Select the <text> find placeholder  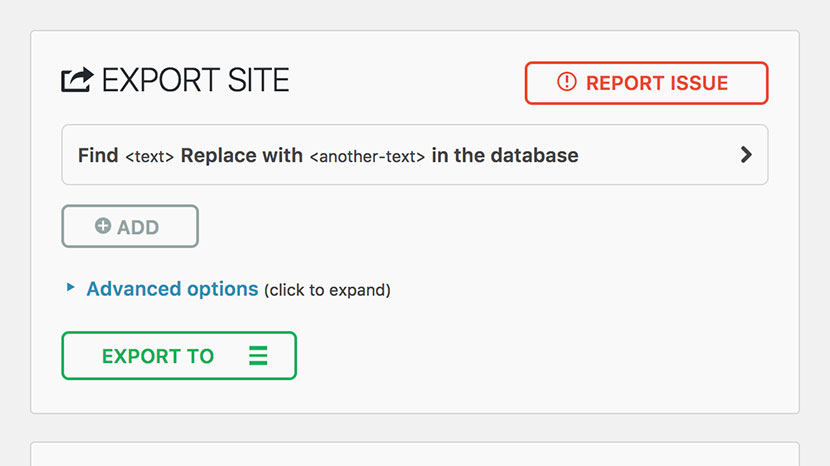pyautogui.click(x=149, y=157)
